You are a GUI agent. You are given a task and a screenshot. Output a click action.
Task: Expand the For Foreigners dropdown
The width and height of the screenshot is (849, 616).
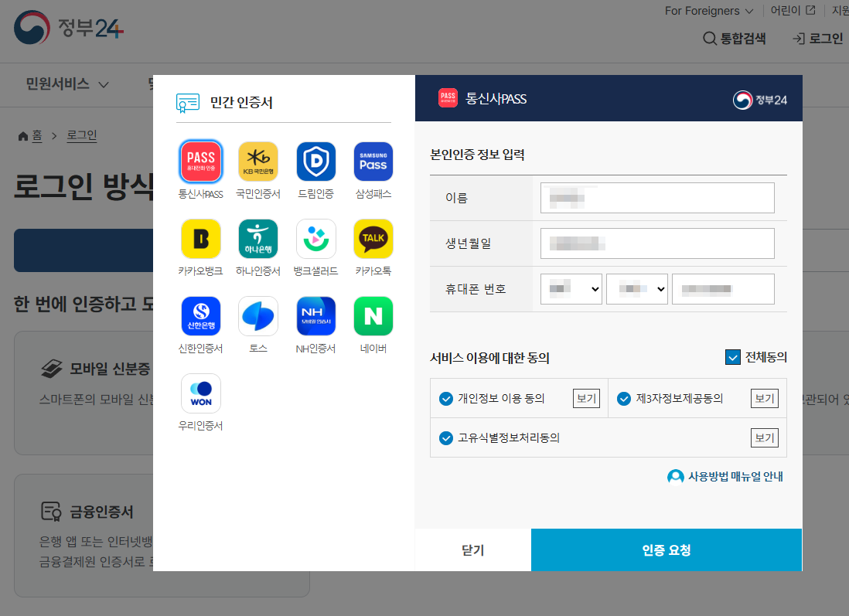(x=709, y=11)
